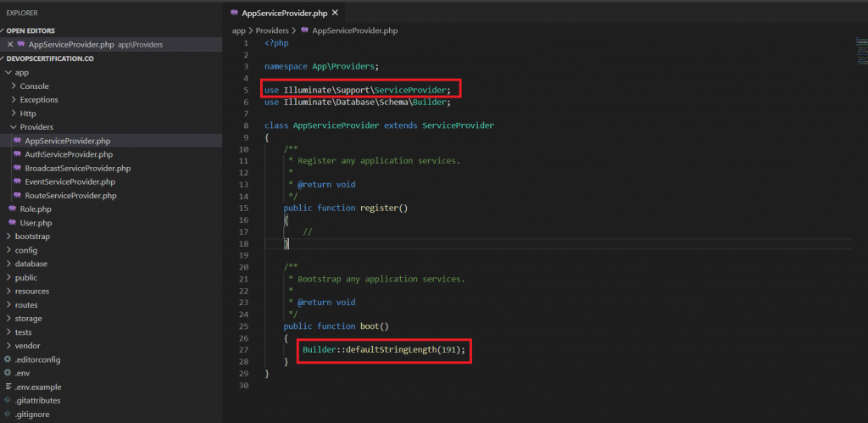Open RouteServiceProvider.php from the explorer
Viewport: 868px width, 423px height.
point(70,195)
